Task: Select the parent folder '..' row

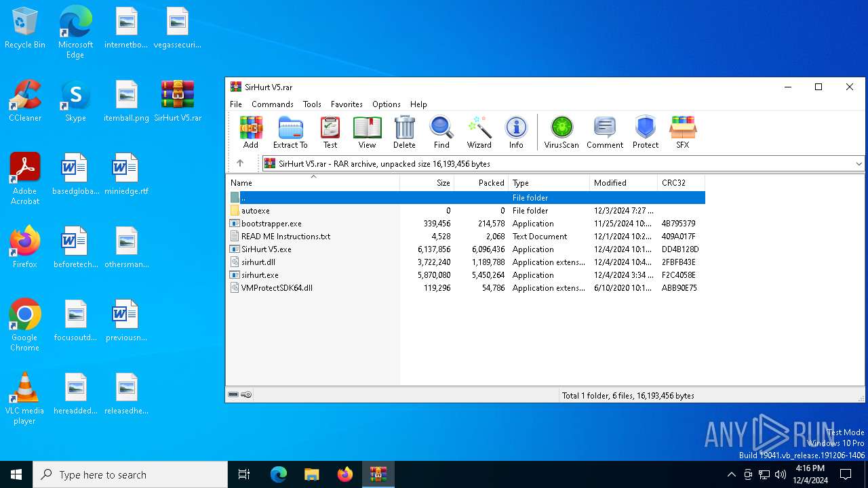Action: 466,198
